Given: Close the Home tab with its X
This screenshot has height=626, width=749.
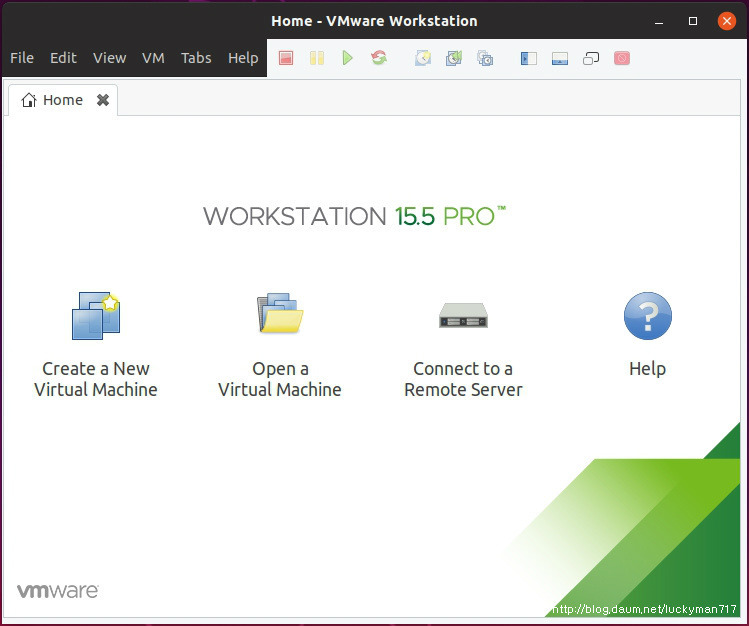Looking at the screenshot, I should tap(103, 100).
